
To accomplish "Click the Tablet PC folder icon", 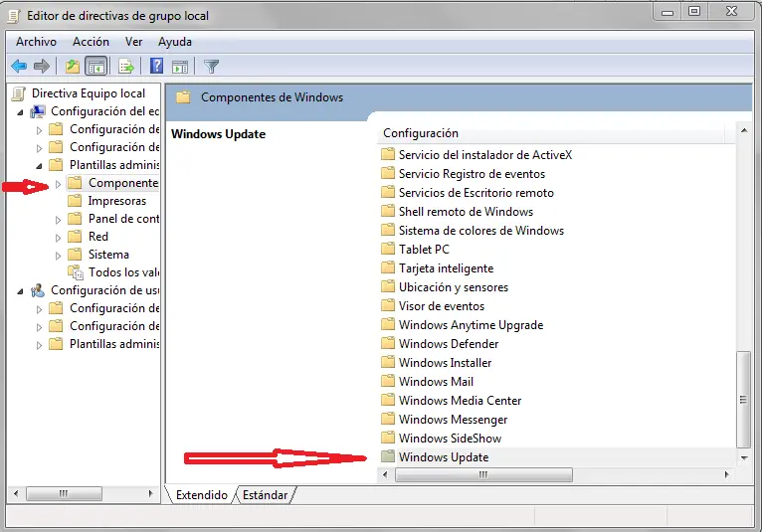I will point(388,249).
